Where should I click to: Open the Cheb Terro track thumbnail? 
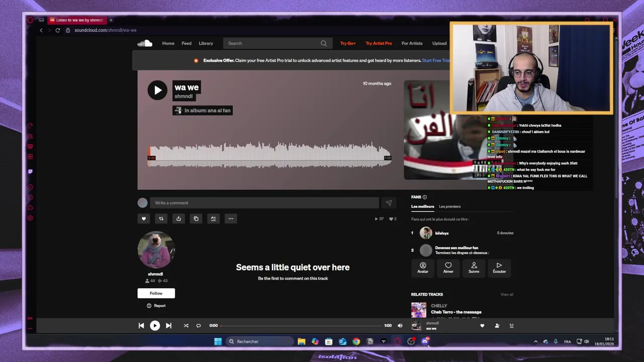point(419,310)
